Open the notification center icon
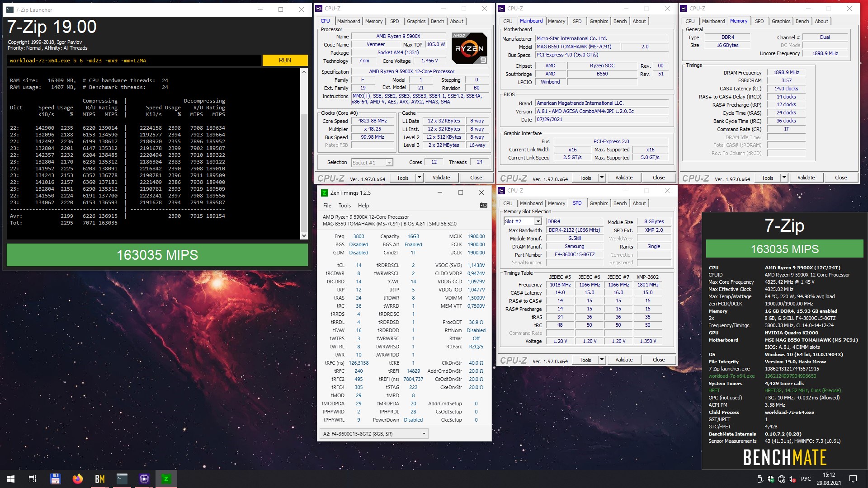The height and width of the screenshot is (488, 868). (x=853, y=479)
